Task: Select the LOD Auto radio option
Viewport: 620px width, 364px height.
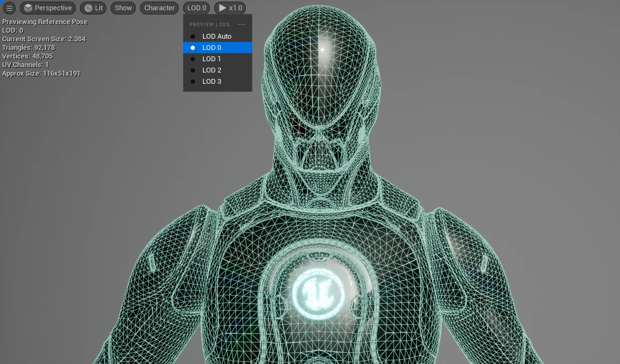Action: click(x=217, y=36)
